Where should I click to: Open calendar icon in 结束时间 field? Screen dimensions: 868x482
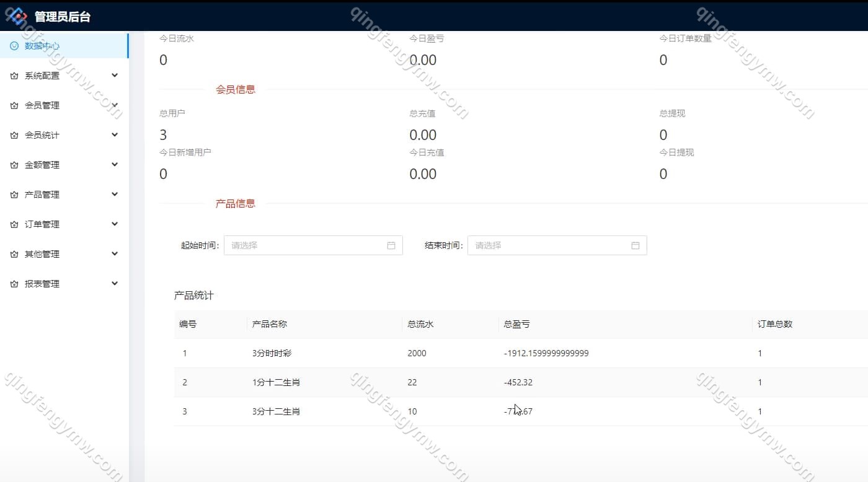coord(635,245)
